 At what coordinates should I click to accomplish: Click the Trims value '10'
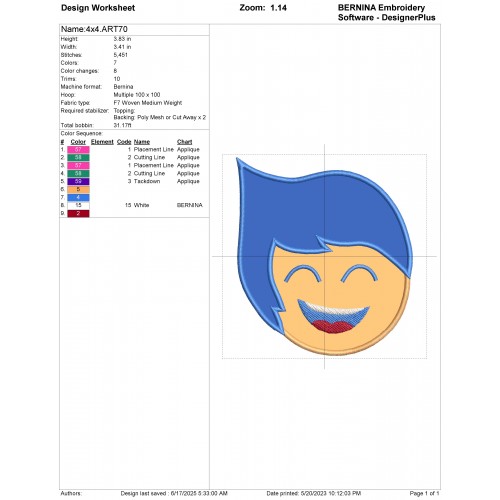117,79
